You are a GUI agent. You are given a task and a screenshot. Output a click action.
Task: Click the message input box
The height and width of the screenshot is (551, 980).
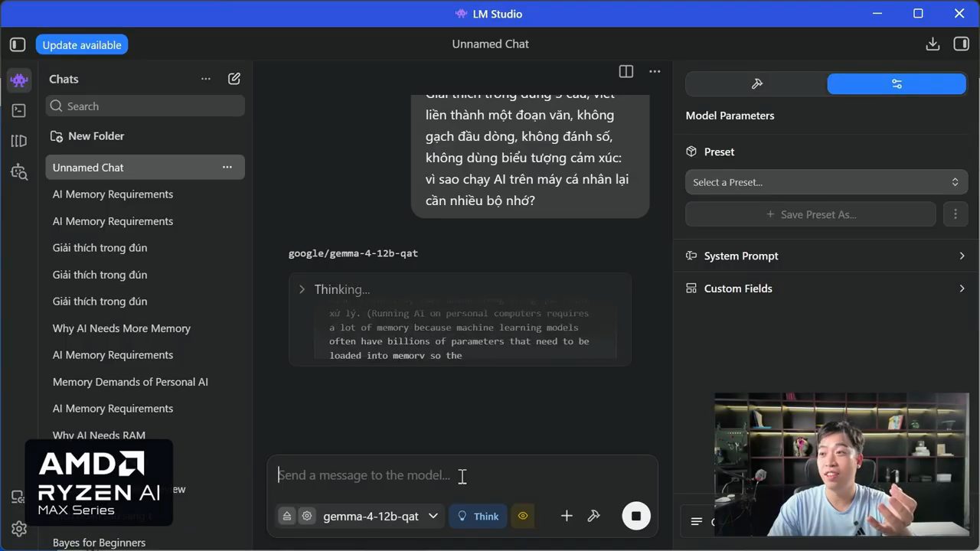(x=462, y=475)
